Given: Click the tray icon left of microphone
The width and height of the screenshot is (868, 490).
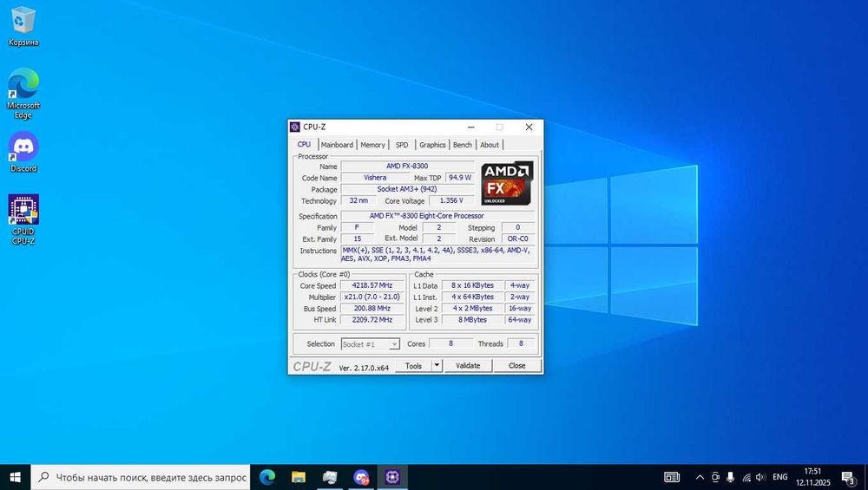Looking at the screenshot, I should point(715,477).
